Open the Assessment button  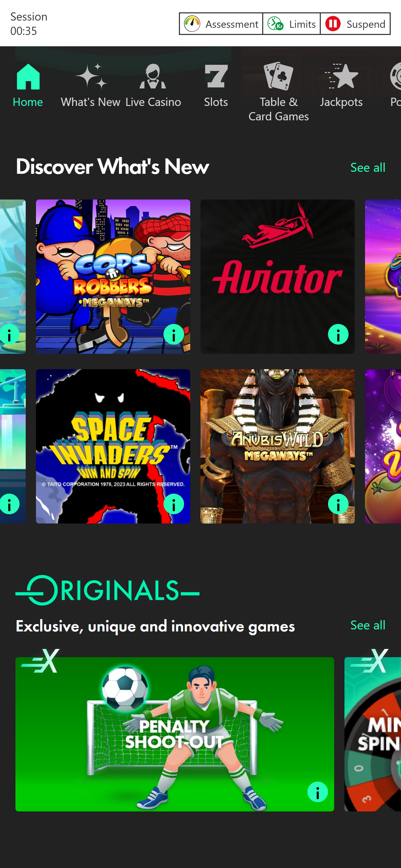click(221, 24)
